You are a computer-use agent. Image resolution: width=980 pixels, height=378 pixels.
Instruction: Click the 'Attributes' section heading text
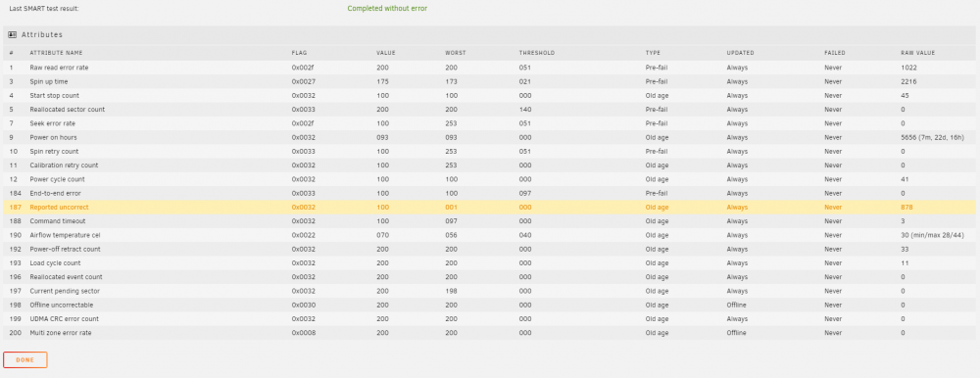42,35
